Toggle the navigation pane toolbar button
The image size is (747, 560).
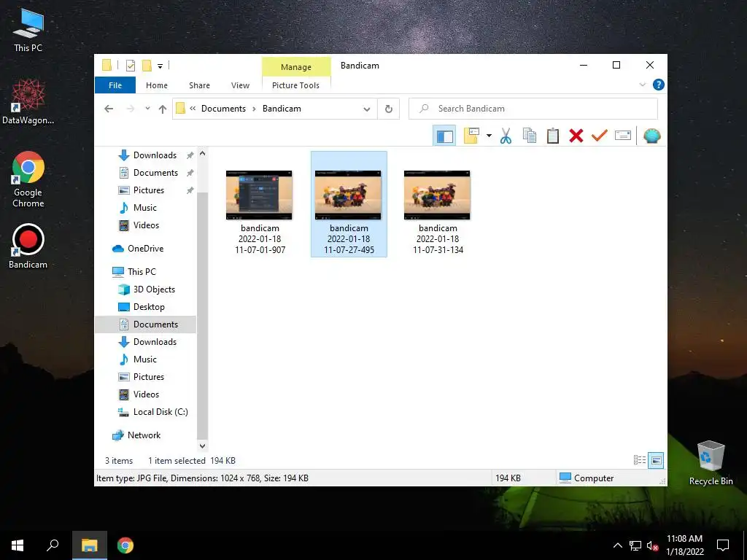444,136
